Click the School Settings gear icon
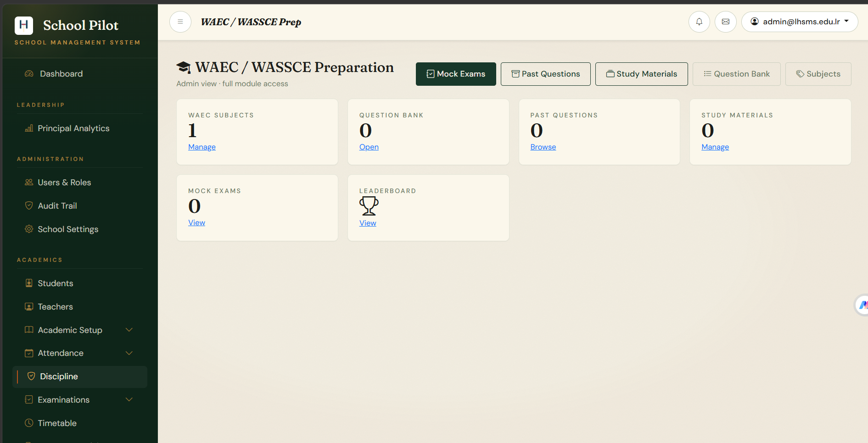This screenshot has height=443, width=868. click(x=29, y=229)
